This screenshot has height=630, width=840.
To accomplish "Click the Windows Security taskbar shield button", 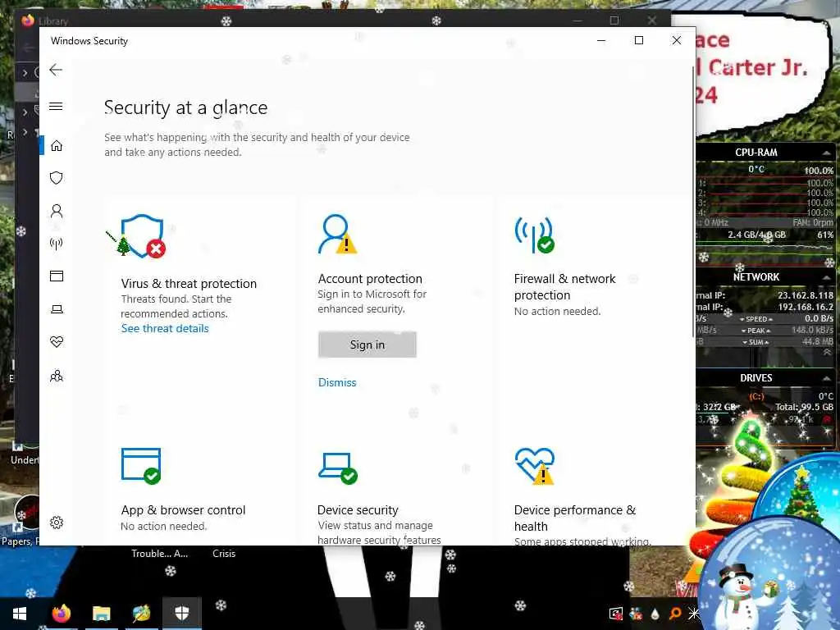I will click(182, 614).
